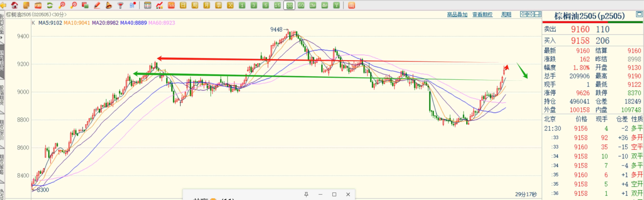
Task: Click the zoom out magnifier icon
Action: [73, 5]
